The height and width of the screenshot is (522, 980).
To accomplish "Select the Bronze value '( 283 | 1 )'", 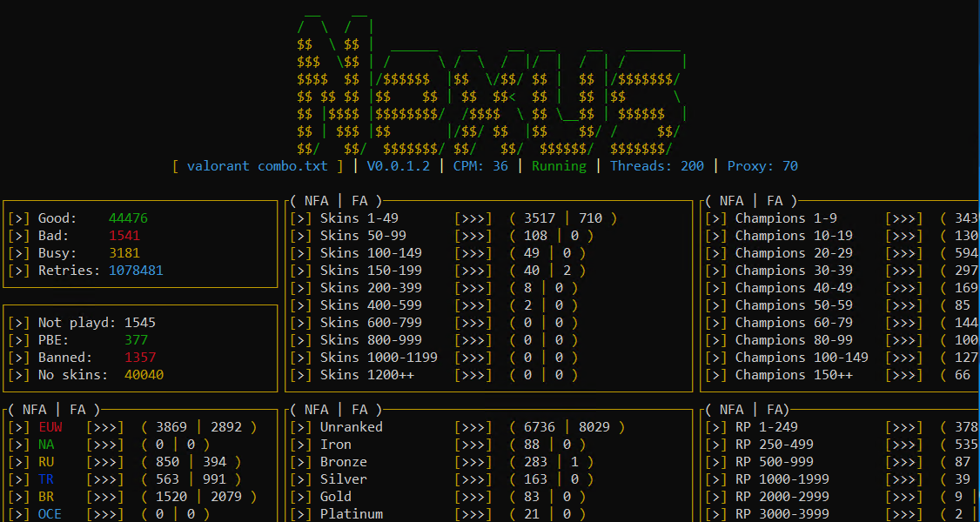I will coord(551,463).
